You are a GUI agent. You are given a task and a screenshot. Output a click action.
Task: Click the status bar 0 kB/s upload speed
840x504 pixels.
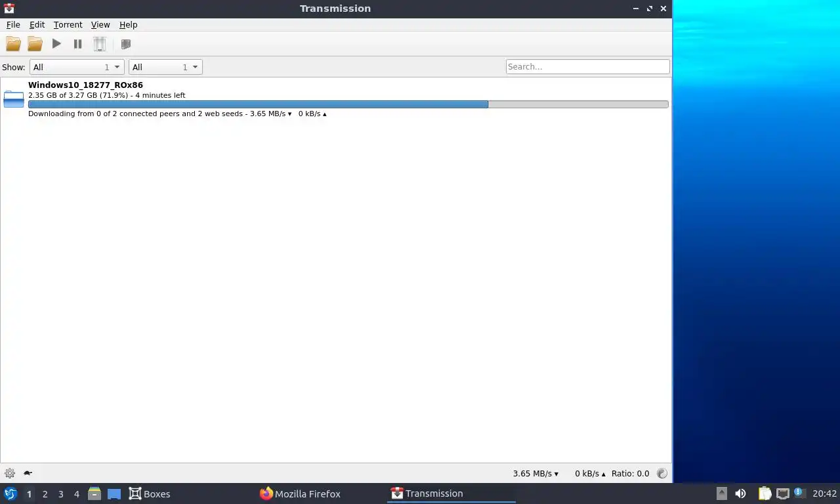[590, 473]
